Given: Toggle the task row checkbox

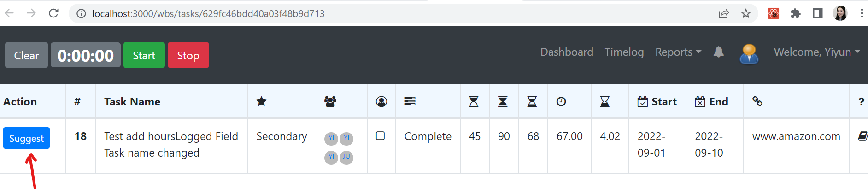Looking at the screenshot, I should pos(380,136).
